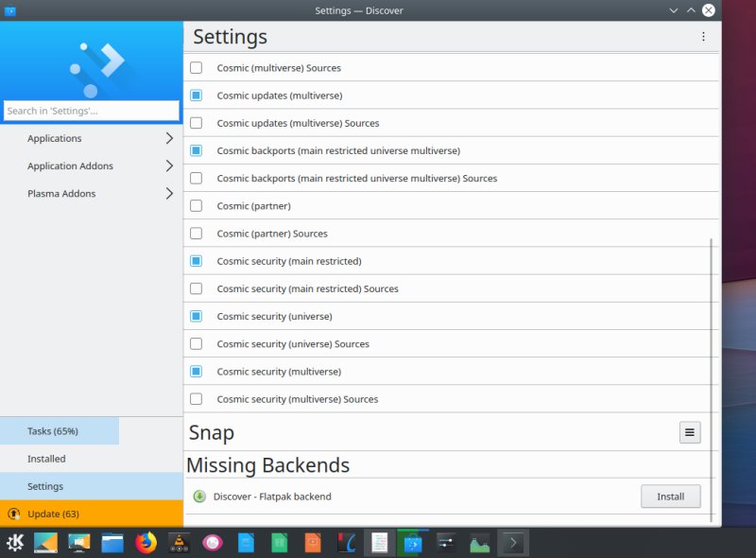Image resolution: width=756 pixels, height=558 pixels.
Task: Click the Flatpak backend download icon
Action: pos(199,497)
